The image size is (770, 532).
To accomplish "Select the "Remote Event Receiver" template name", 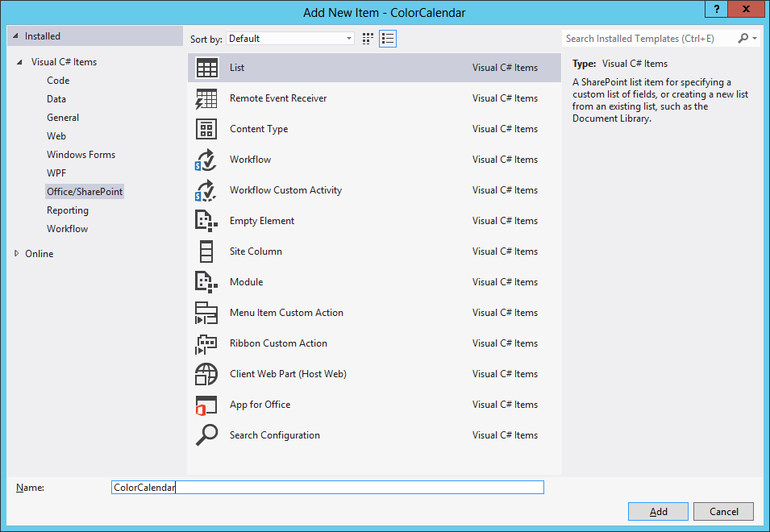I will (x=278, y=98).
